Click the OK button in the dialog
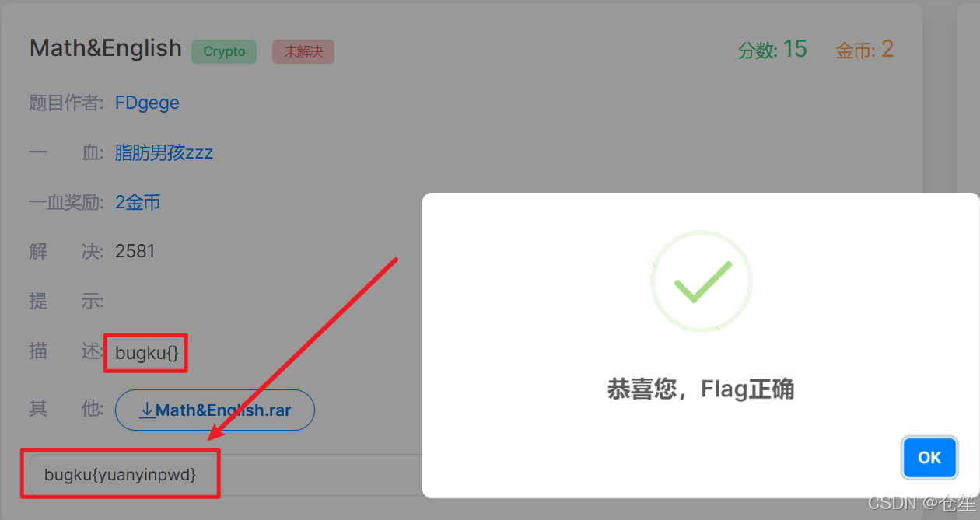This screenshot has width=980, height=520. click(x=929, y=457)
